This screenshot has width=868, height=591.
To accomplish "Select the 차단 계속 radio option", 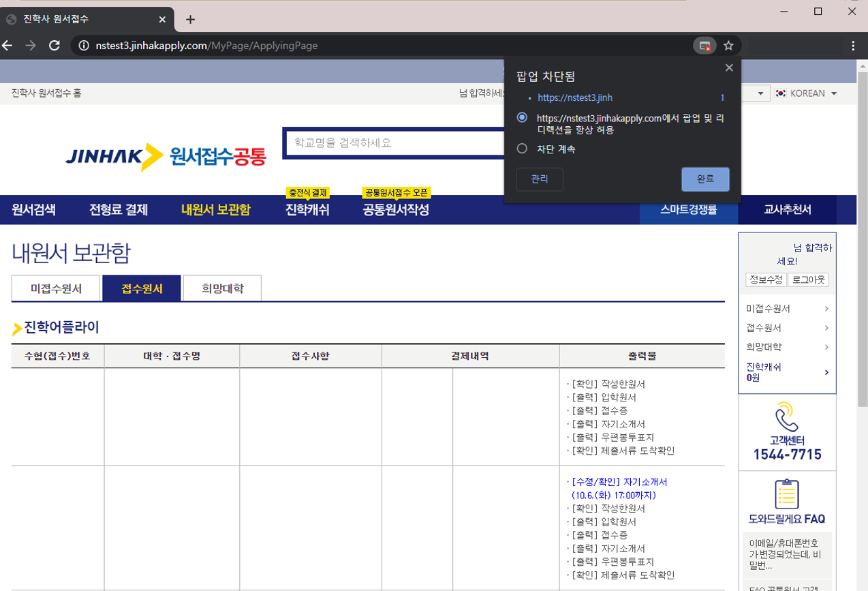I will coord(523,149).
